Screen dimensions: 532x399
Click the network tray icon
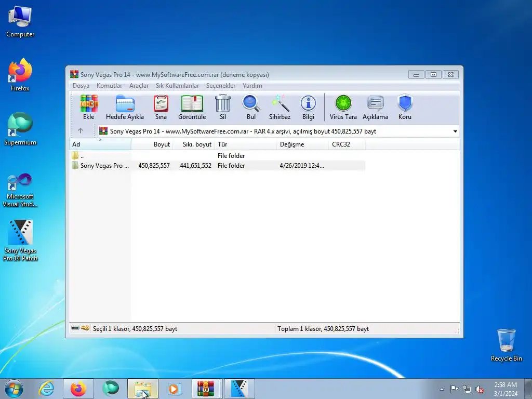[467, 389]
